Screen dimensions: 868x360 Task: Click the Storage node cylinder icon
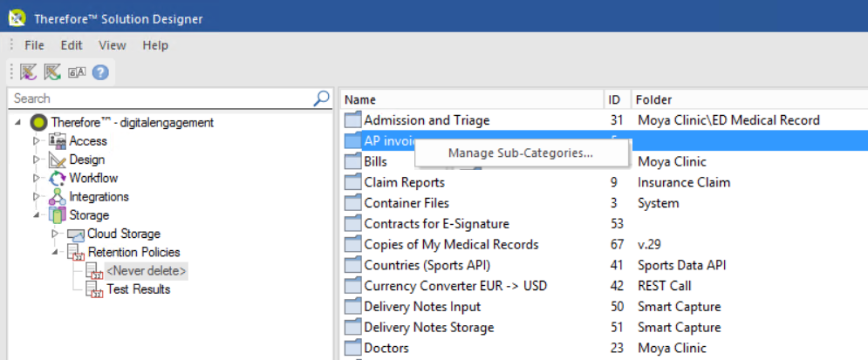pyautogui.click(x=58, y=215)
